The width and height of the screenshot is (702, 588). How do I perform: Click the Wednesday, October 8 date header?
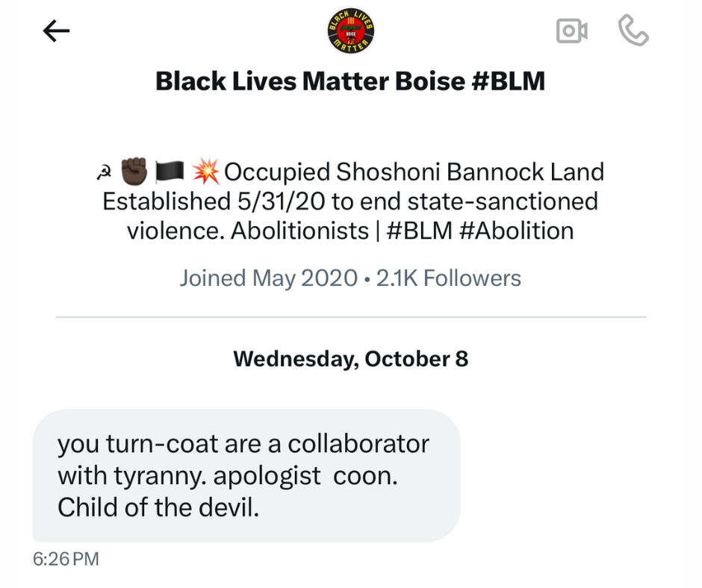[x=350, y=359]
